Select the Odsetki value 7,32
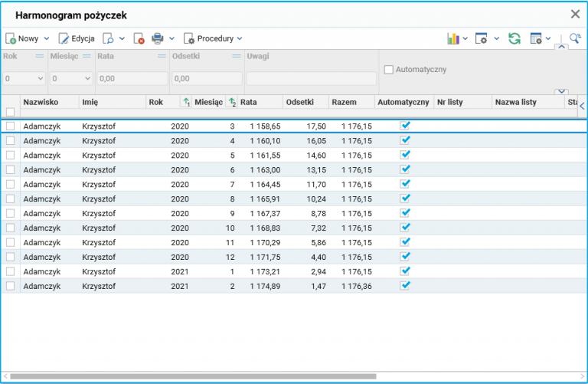This screenshot has width=588, height=384. (x=318, y=228)
